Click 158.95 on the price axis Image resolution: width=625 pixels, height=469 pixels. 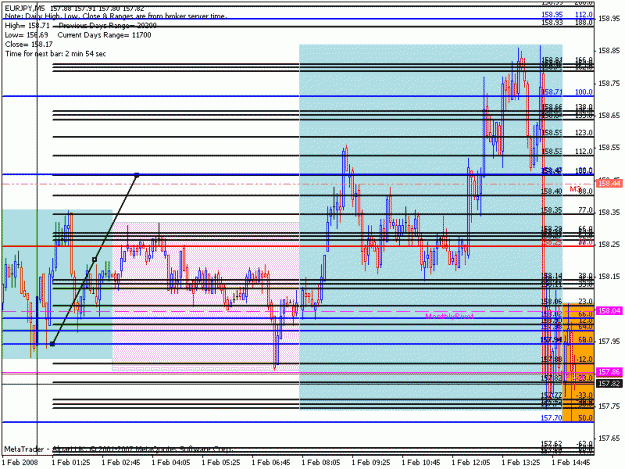(609, 19)
